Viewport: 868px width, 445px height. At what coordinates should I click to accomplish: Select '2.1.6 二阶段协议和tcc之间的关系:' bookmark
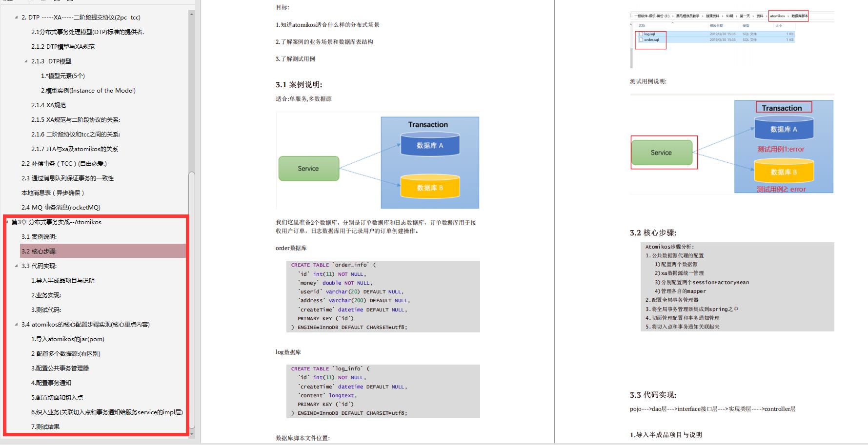click(76, 135)
